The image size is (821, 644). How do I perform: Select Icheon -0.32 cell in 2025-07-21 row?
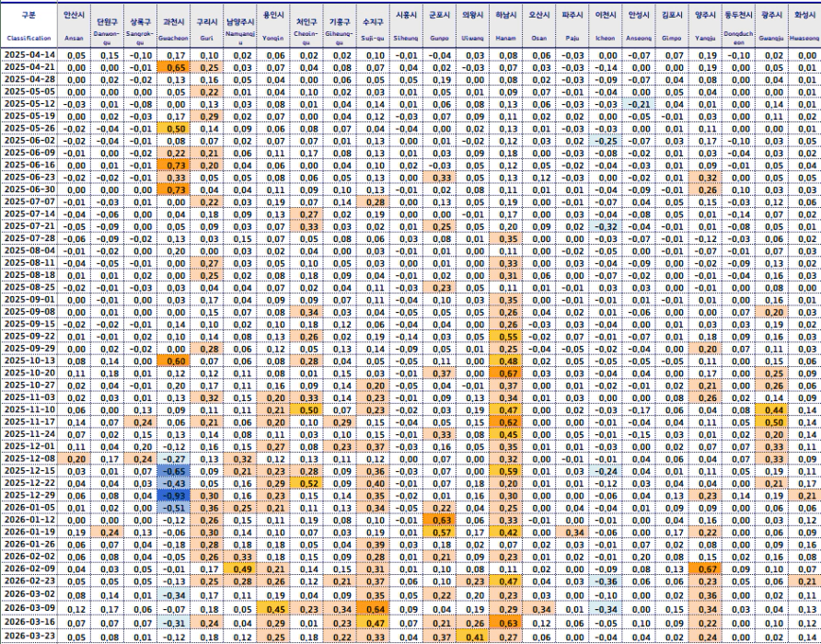pos(606,226)
